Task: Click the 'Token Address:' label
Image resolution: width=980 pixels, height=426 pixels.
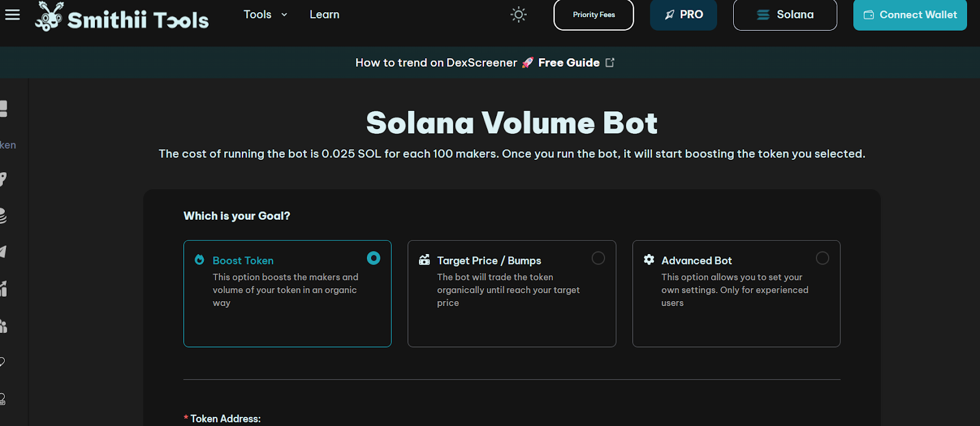Action: point(225,419)
